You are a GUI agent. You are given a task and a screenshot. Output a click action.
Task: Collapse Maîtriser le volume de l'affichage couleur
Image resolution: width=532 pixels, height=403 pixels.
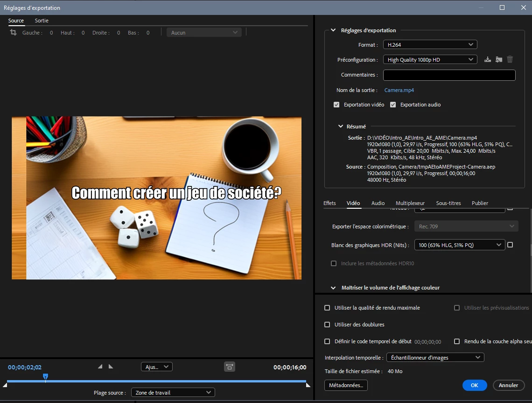tap(333, 288)
